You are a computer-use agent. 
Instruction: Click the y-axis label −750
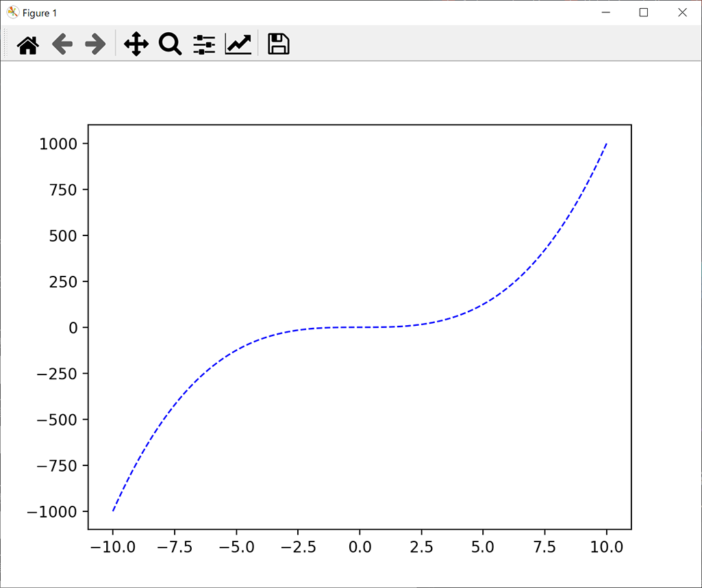[x=57, y=466]
